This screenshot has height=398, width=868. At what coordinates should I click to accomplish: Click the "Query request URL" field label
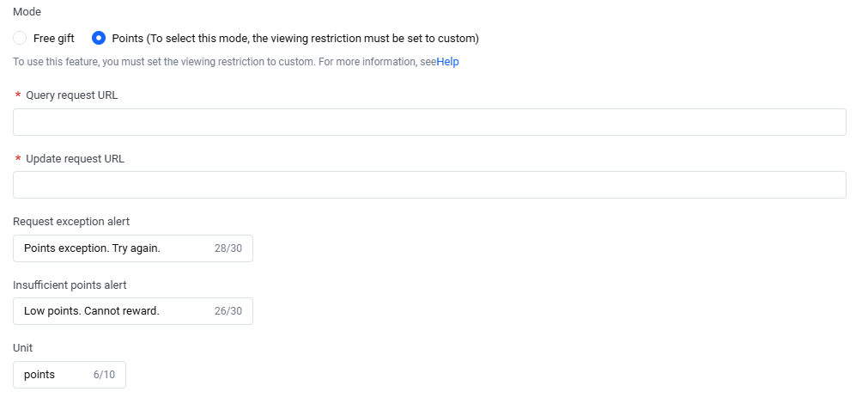coord(72,95)
